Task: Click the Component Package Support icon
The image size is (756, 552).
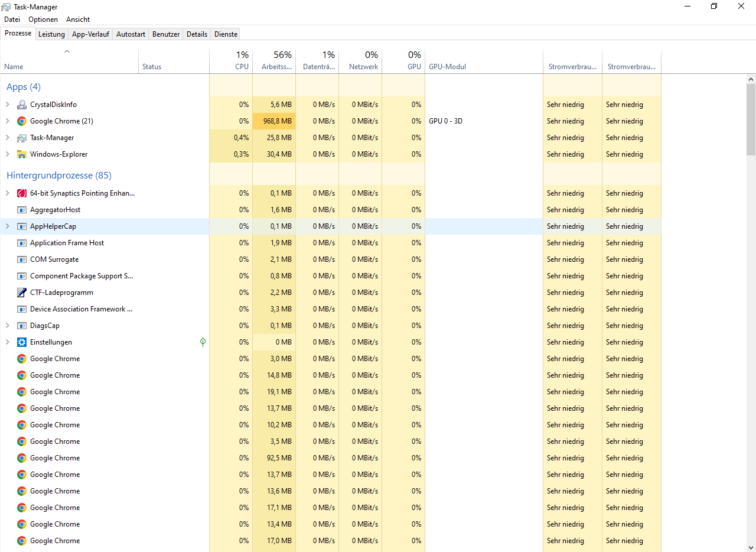Action: click(22, 276)
